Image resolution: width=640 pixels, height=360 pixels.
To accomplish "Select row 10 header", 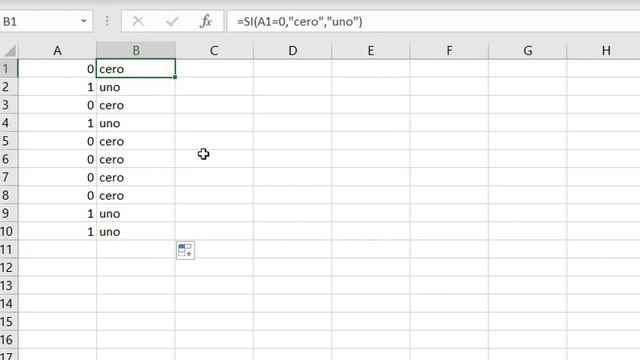I will tap(9, 231).
